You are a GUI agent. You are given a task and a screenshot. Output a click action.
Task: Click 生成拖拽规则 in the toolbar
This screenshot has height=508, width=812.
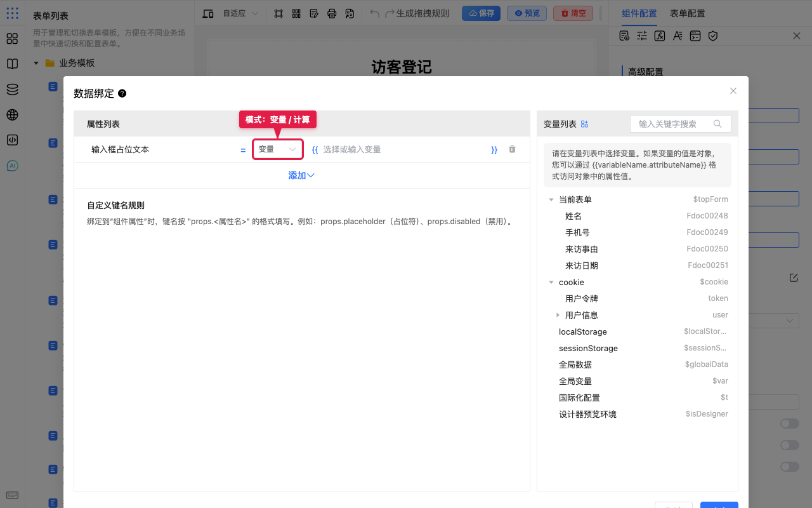click(x=422, y=13)
